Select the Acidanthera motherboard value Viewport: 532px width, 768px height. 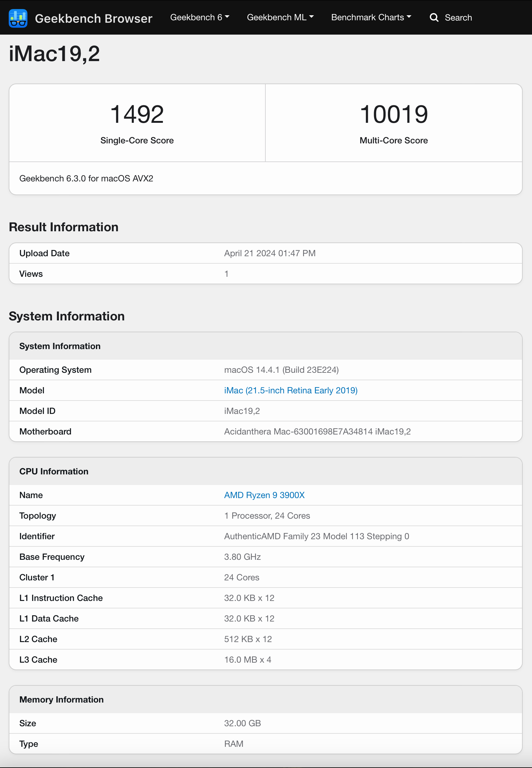pos(317,431)
